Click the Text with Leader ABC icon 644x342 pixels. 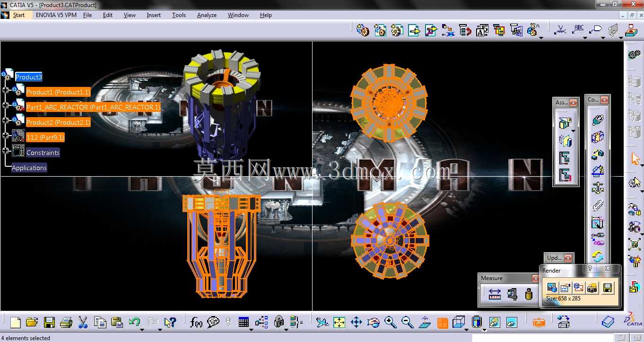(x=578, y=30)
